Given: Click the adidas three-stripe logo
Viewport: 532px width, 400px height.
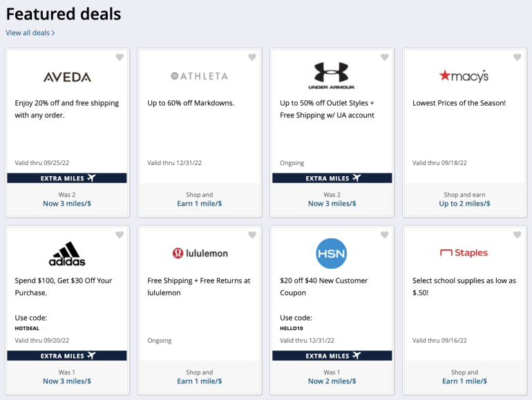Looking at the screenshot, I should (67, 254).
